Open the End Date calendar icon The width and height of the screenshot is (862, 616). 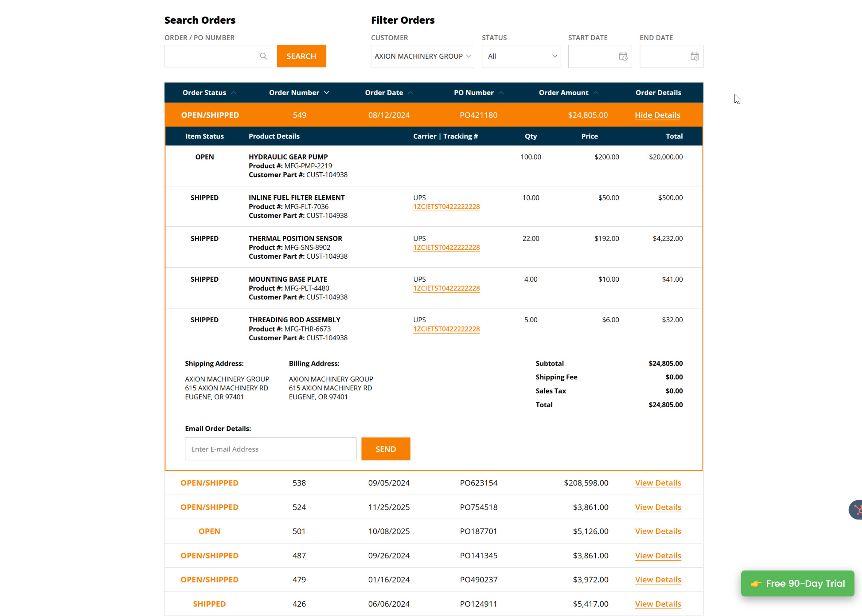click(694, 56)
